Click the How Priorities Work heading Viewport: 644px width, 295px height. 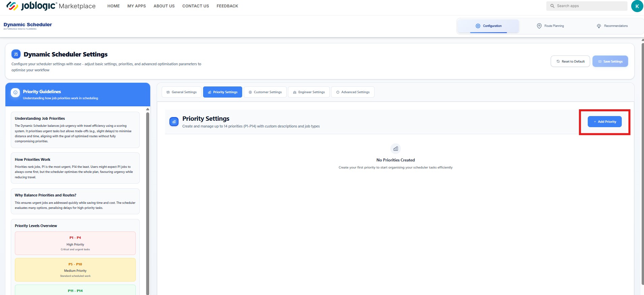coord(32,159)
